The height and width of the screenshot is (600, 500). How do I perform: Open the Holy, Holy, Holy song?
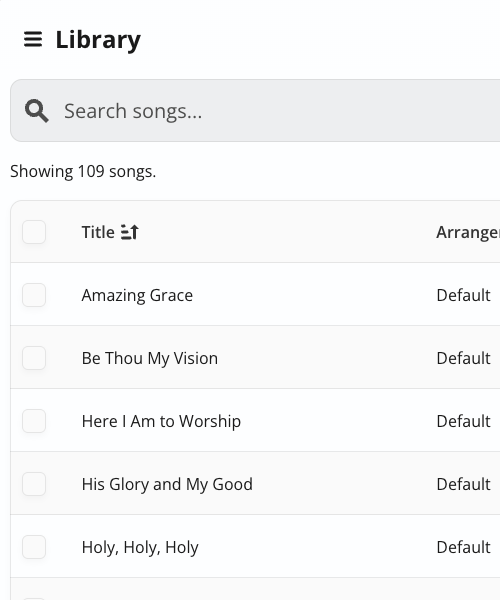(x=140, y=547)
